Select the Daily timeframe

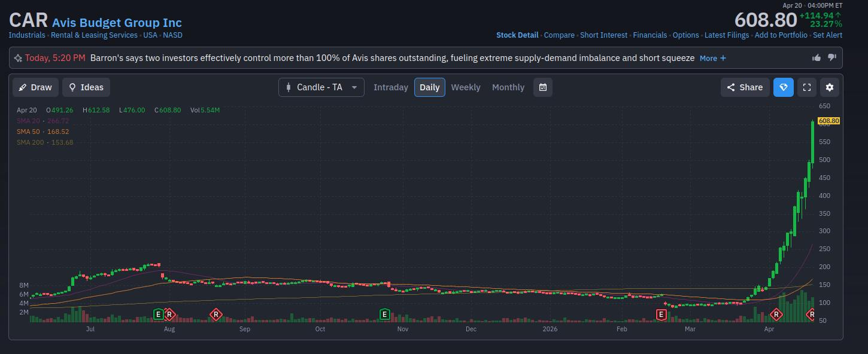pos(430,87)
